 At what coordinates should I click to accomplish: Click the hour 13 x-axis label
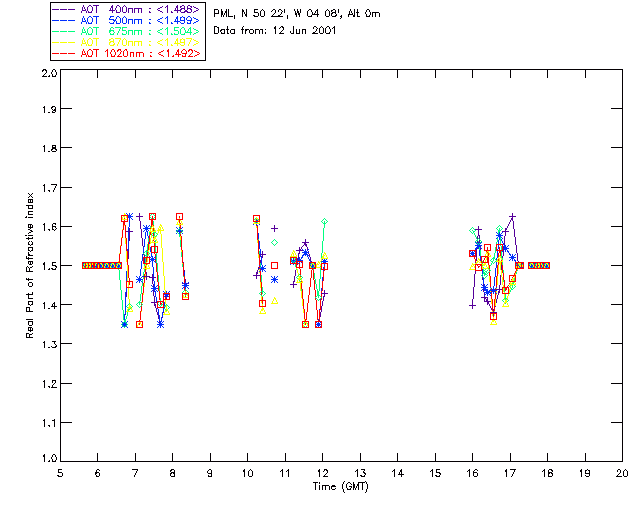[360, 473]
